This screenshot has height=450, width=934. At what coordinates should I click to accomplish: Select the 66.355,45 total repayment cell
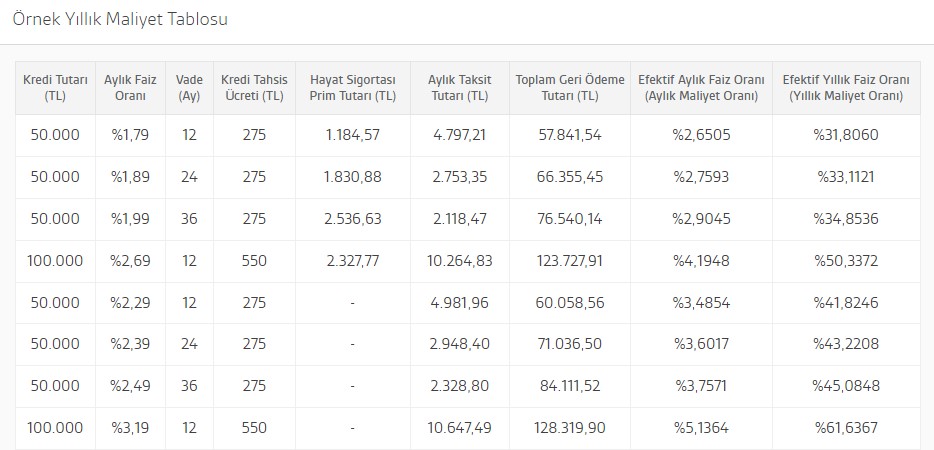570,177
